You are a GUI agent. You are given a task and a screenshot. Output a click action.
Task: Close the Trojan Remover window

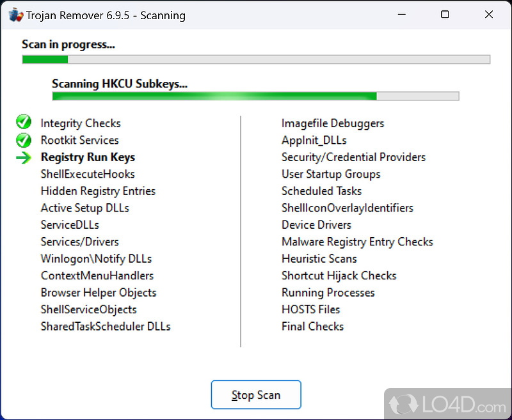[489, 15]
